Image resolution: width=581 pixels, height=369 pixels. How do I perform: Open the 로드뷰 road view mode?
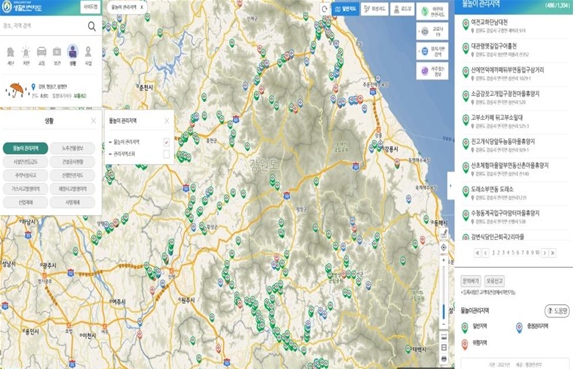coord(403,9)
